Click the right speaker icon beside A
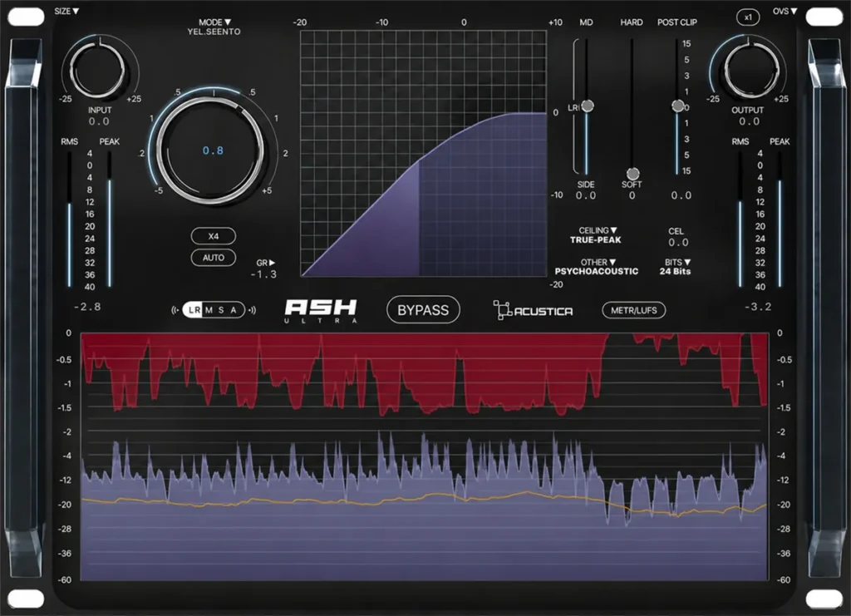The image size is (851, 616). click(x=252, y=310)
